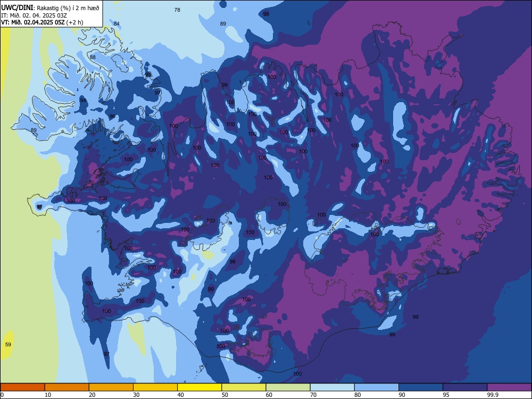This screenshot has height=399, width=532.
Task: Click the legend tick label 20
Action: 92,395
